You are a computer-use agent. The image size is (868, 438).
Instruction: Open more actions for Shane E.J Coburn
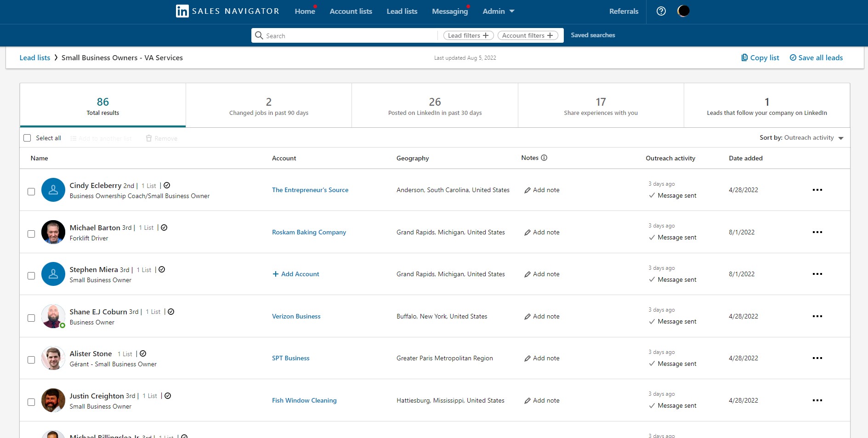(817, 316)
